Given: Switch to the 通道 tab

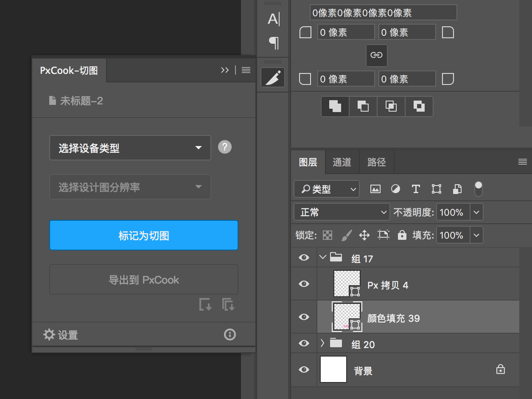Looking at the screenshot, I should click(x=342, y=162).
